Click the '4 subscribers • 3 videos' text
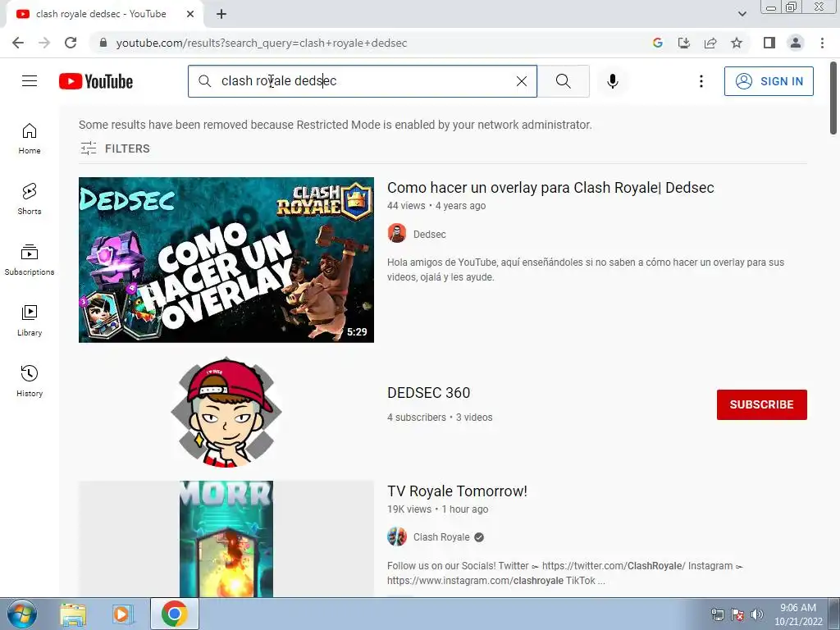This screenshot has width=840, height=630. click(x=440, y=418)
